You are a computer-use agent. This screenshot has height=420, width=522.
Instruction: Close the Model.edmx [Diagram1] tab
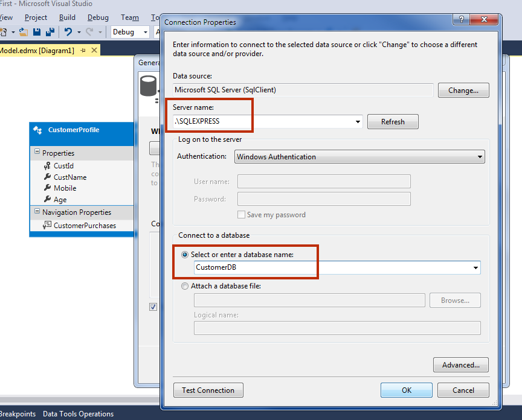(94, 50)
